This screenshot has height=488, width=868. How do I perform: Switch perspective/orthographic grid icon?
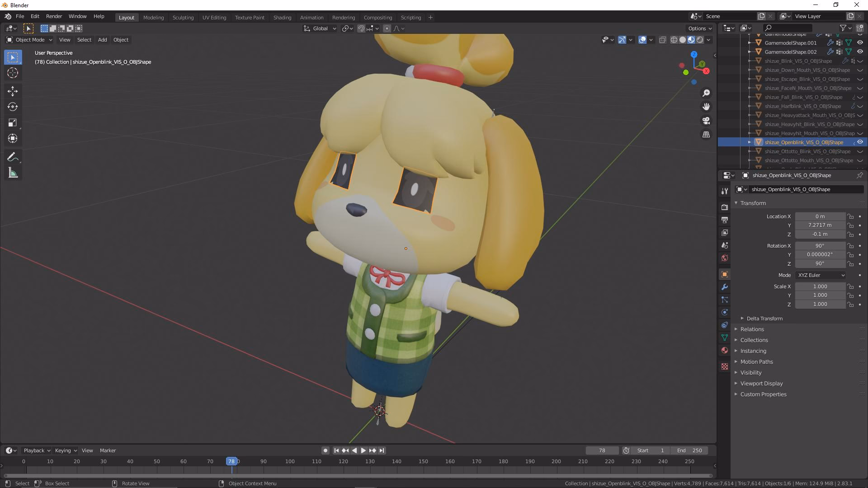tap(706, 135)
